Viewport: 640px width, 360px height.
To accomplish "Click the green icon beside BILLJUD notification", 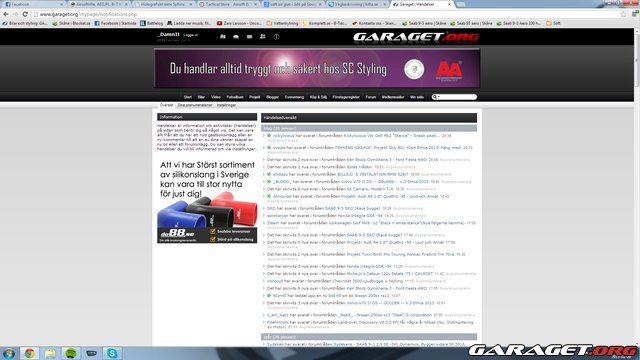I will (269, 174).
